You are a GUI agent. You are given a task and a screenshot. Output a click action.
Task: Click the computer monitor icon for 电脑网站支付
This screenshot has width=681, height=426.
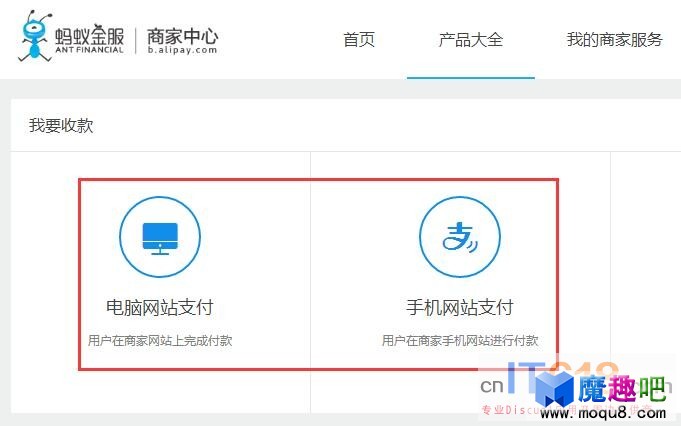[160, 237]
